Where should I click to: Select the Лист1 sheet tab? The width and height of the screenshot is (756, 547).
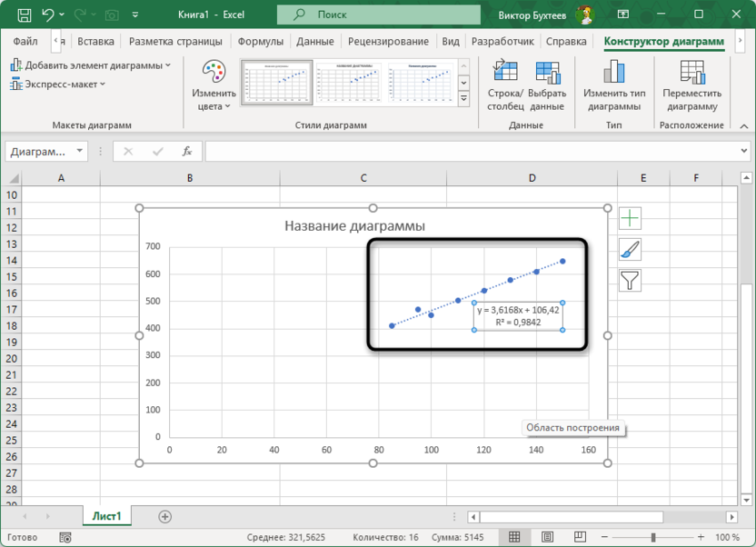pyautogui.click(x=106, y=516)
